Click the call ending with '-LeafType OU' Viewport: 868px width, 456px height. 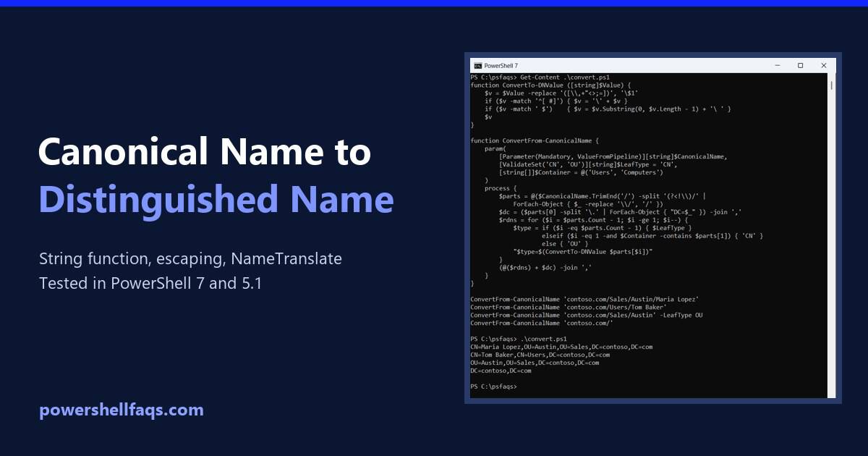click(586, 316)
